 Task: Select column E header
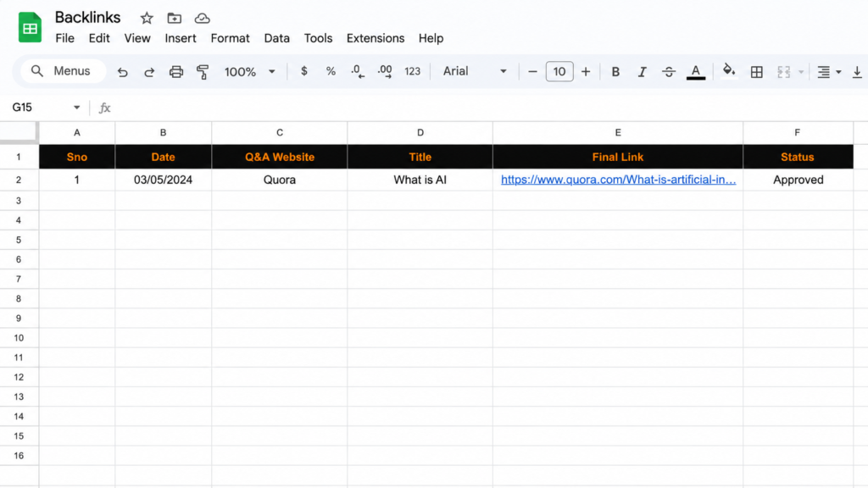pos(618,133)
